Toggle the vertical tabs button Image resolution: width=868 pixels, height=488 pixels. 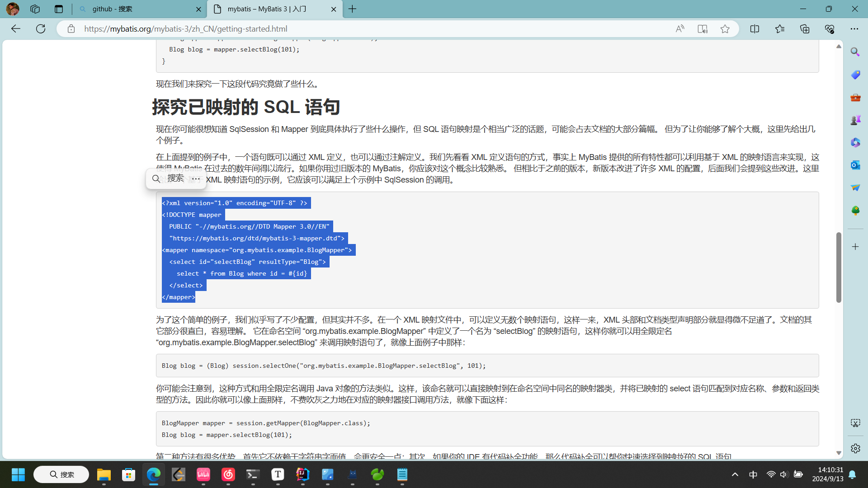coord(59,9)
